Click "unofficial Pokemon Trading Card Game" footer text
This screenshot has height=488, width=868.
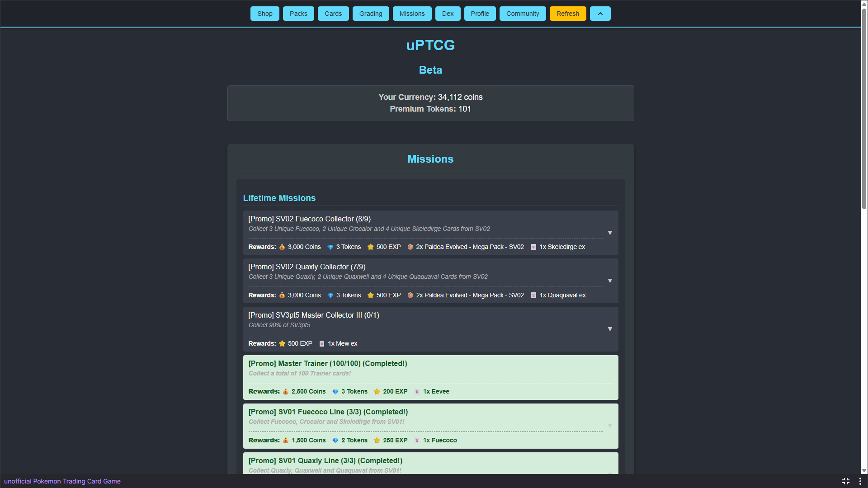tap(62, 481)
